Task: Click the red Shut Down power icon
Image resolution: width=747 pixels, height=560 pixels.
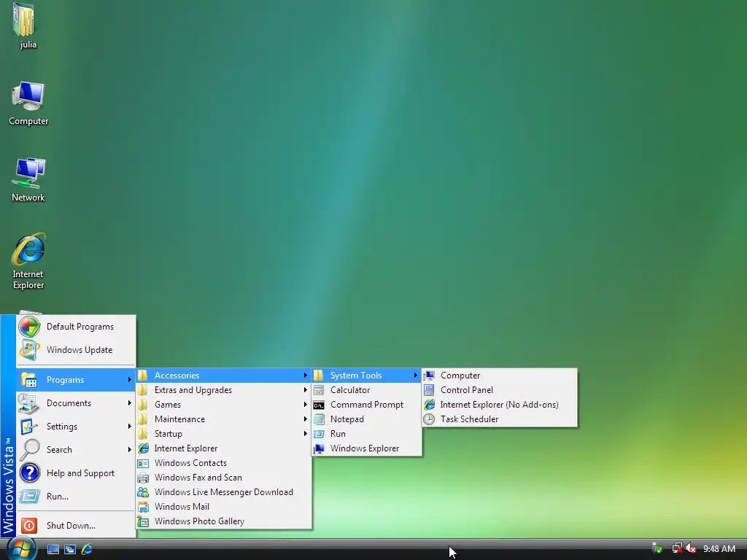Action: (29, 526)
